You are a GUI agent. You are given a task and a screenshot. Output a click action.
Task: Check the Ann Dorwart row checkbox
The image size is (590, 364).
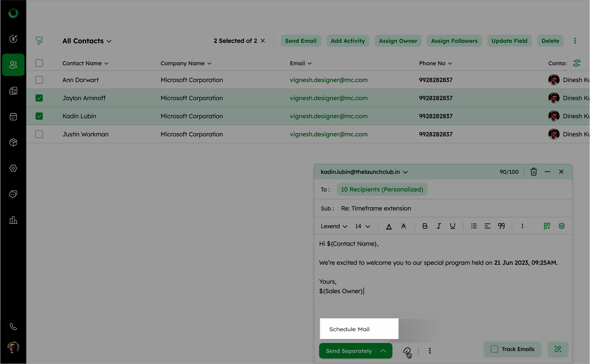tap(39, 80)
